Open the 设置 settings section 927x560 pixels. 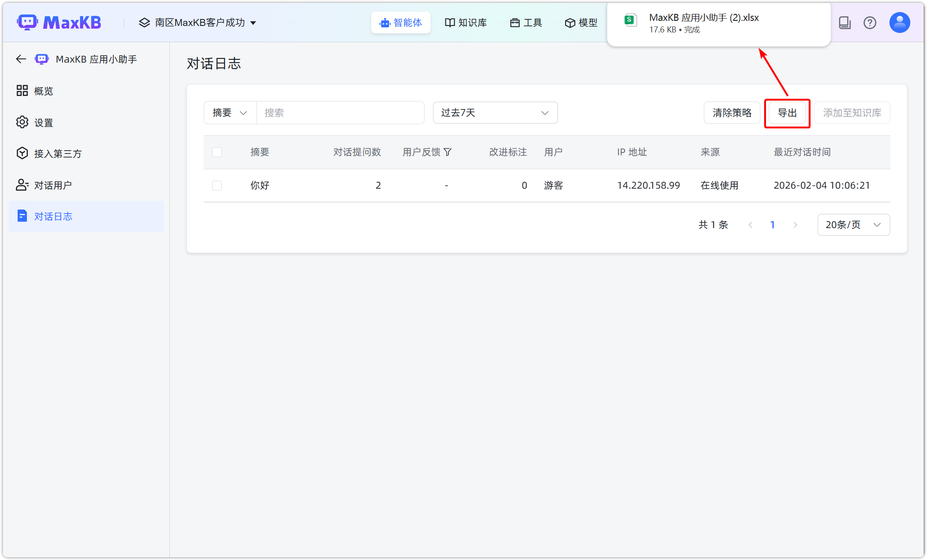point(43,122)
